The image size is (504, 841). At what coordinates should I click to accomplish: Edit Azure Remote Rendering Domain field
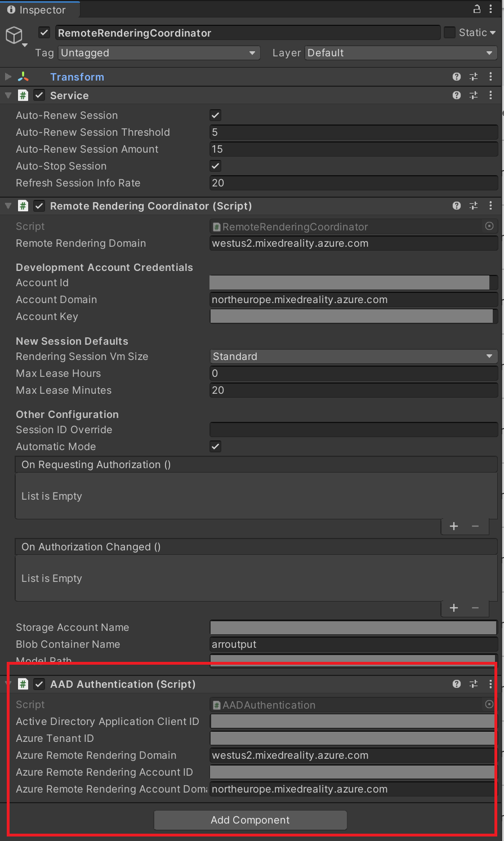(353, 755)
